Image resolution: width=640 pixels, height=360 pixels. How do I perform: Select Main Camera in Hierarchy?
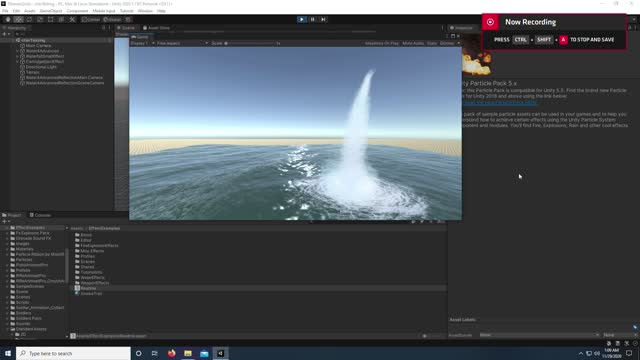pos(38,46)
